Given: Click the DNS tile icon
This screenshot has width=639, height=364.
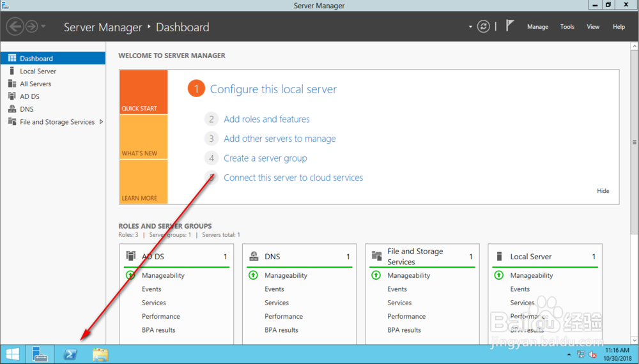Looking at the screenshot, I should [x=254, y=256].
